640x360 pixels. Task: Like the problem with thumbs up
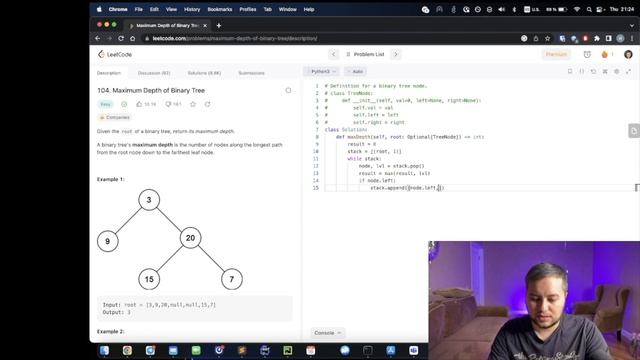146,104
